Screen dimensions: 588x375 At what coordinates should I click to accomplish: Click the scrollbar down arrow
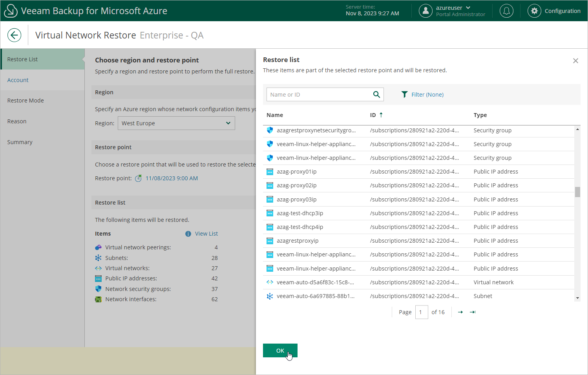(x=577, y=298)
